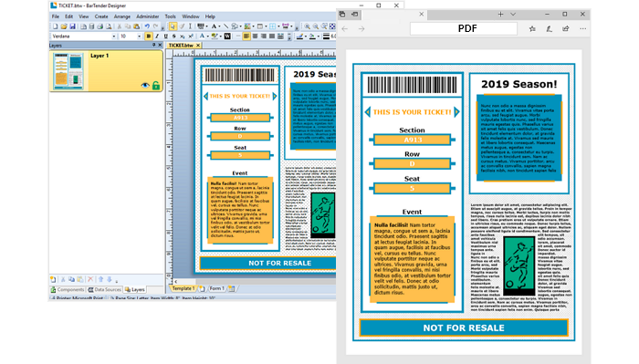
Task: Open the Arrange menu
Action: 121,16
